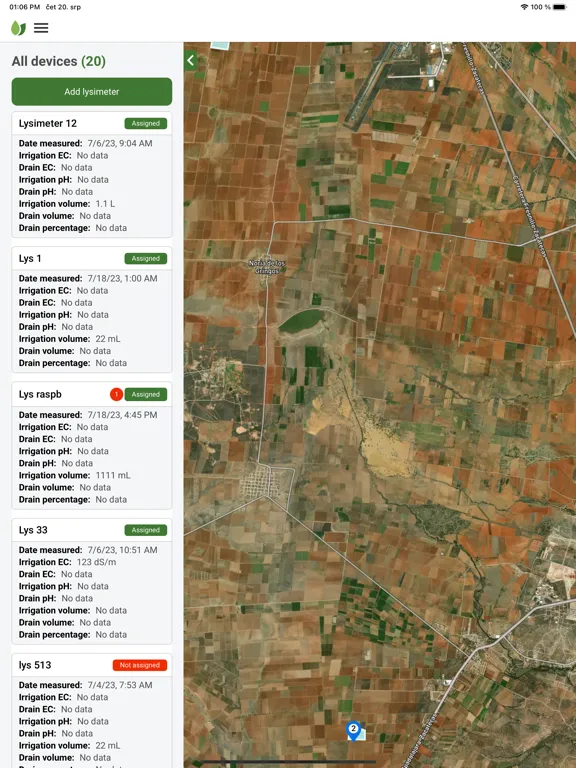
Task: Click the Add lysimeter button
Action: (92, 92)
